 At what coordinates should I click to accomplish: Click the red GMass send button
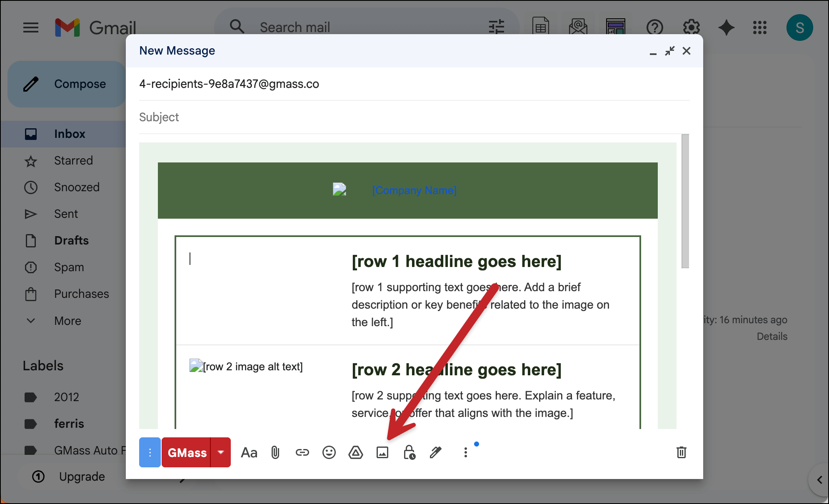point(187,452)
